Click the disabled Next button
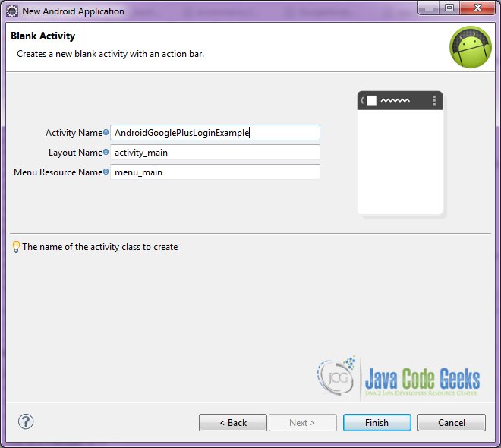 pyautogui.click(x=303, y=422)
